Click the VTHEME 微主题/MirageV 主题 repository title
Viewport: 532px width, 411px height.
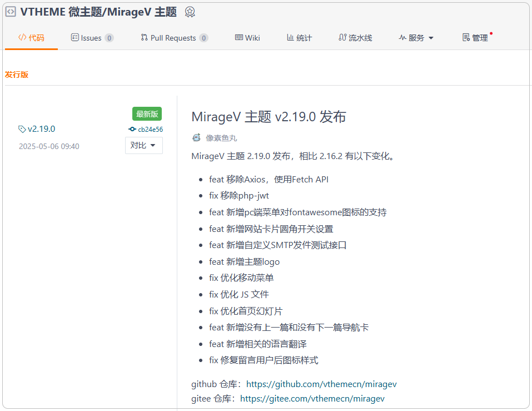[x=98, y=12]
